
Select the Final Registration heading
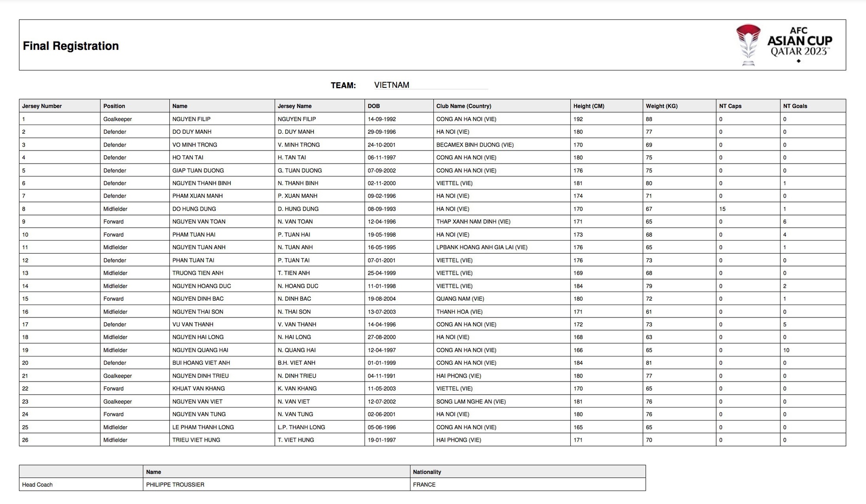tap(71, 46)
